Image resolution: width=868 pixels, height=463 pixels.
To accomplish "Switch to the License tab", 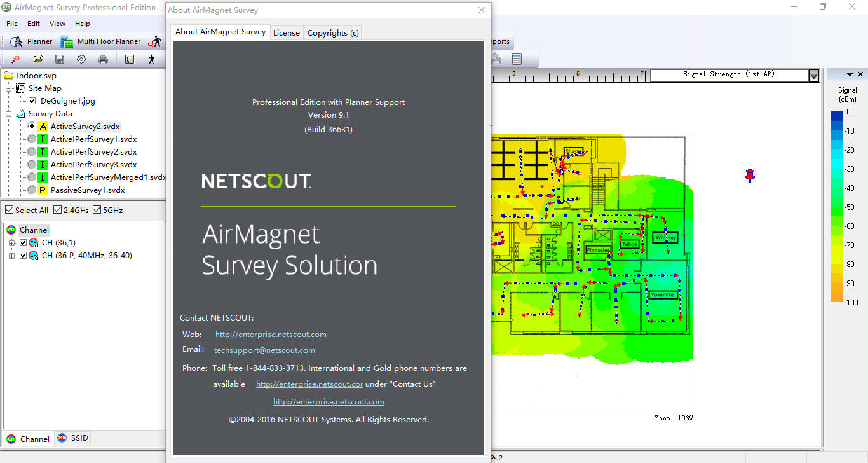I will 287,32.
